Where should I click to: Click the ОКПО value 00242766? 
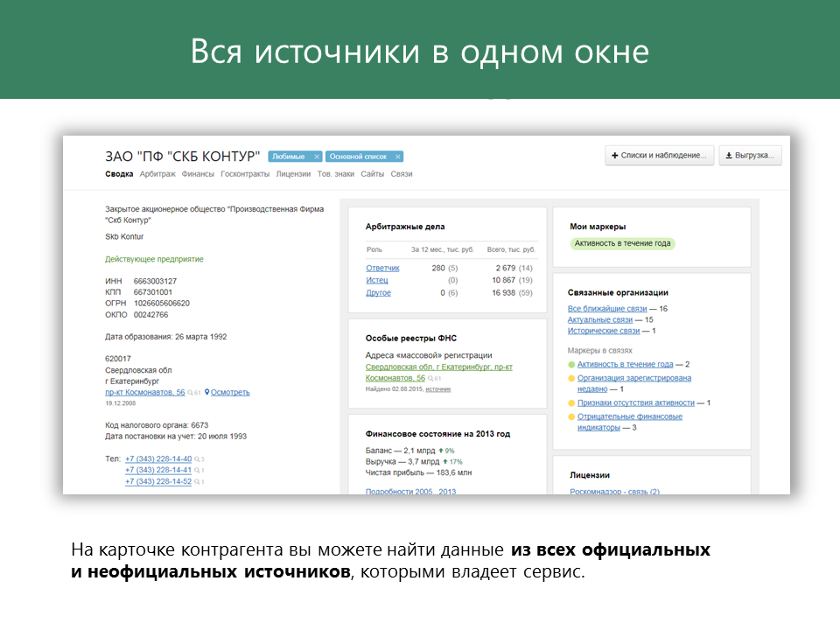(151, 314)
